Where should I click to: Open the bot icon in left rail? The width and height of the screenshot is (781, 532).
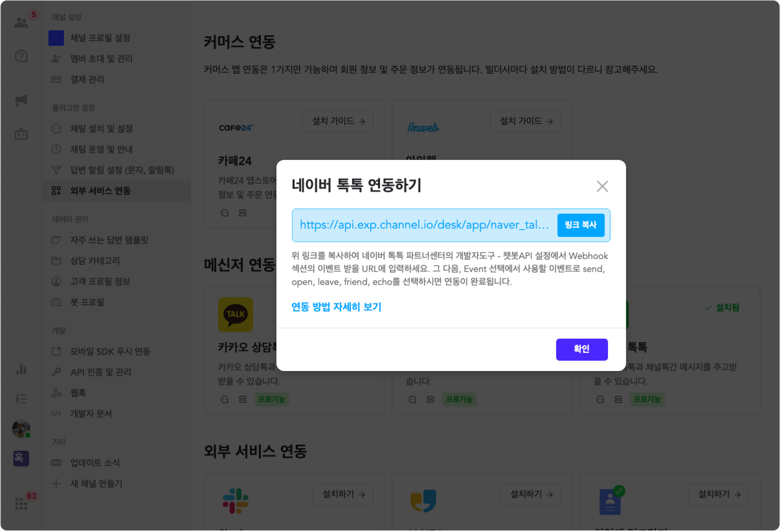[x=21, y=134]
